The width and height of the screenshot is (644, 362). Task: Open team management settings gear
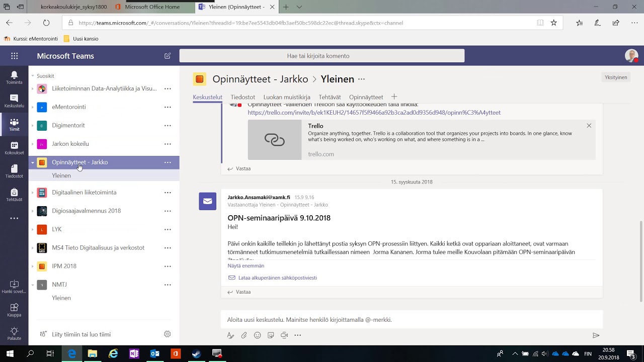168,334
